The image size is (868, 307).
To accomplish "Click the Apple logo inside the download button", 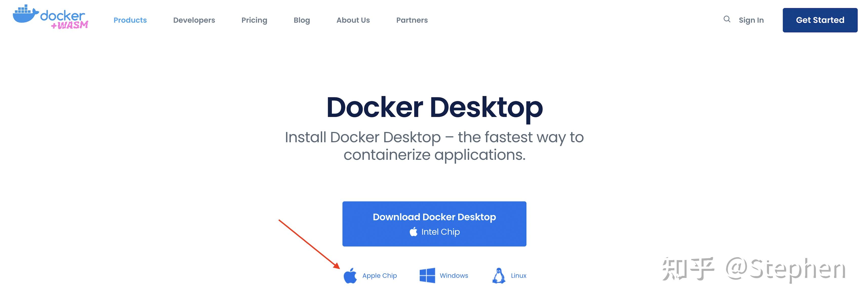I will point(414,232).
